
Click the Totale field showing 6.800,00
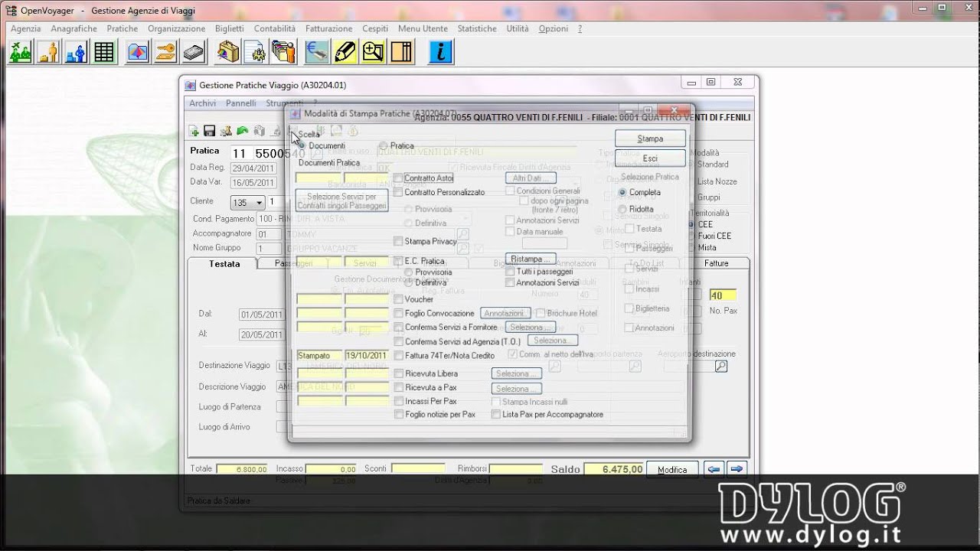point(243,469)
